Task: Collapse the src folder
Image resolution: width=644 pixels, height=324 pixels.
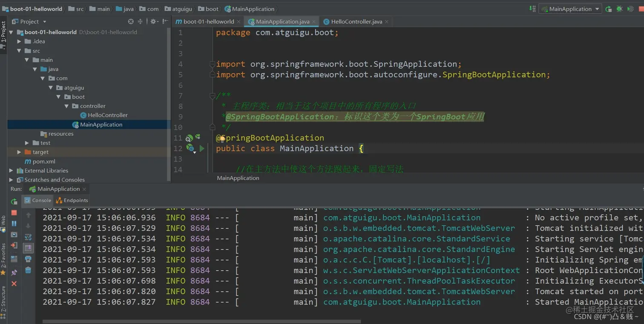Action: pyautogui.click(x=19, y=51)
